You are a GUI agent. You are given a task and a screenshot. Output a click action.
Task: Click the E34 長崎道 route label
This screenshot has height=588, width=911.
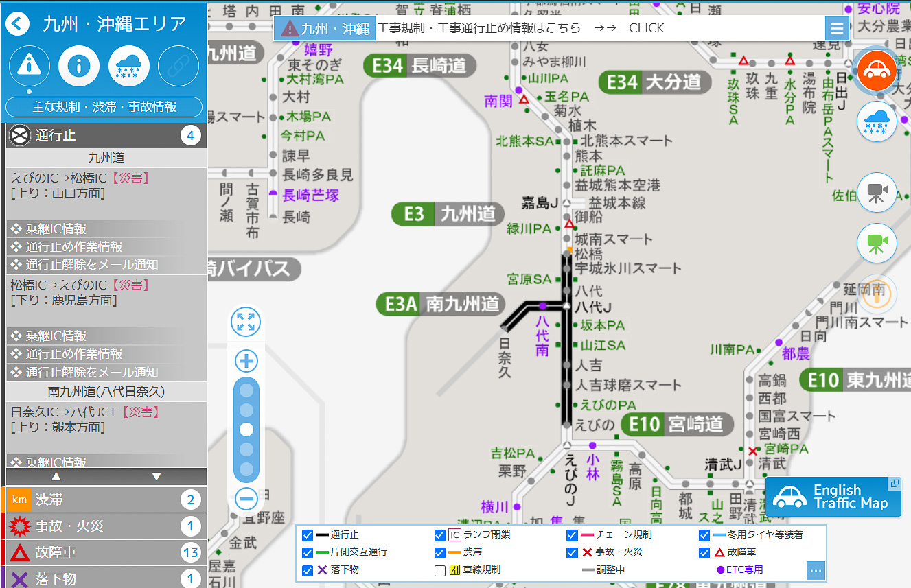coord(419,66)
